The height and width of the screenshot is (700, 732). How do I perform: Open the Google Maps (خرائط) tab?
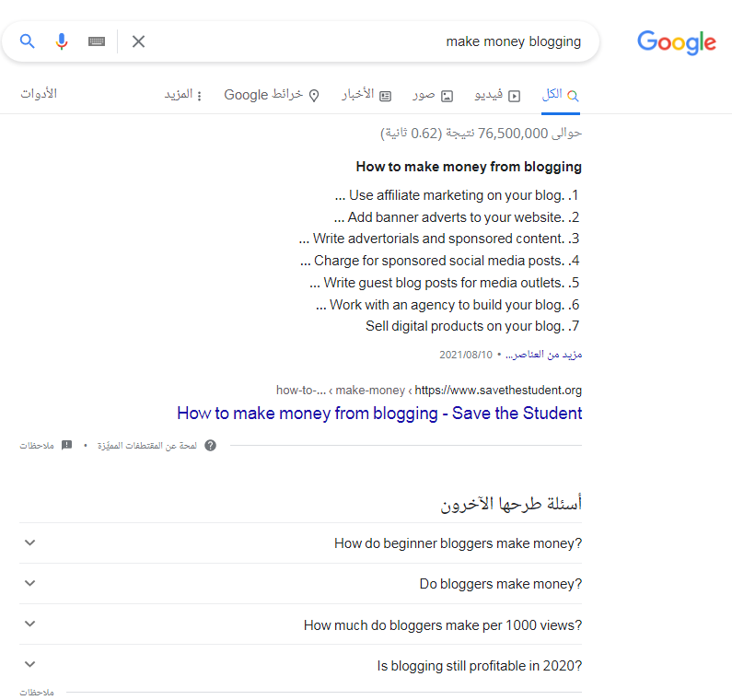click(272, 95)
